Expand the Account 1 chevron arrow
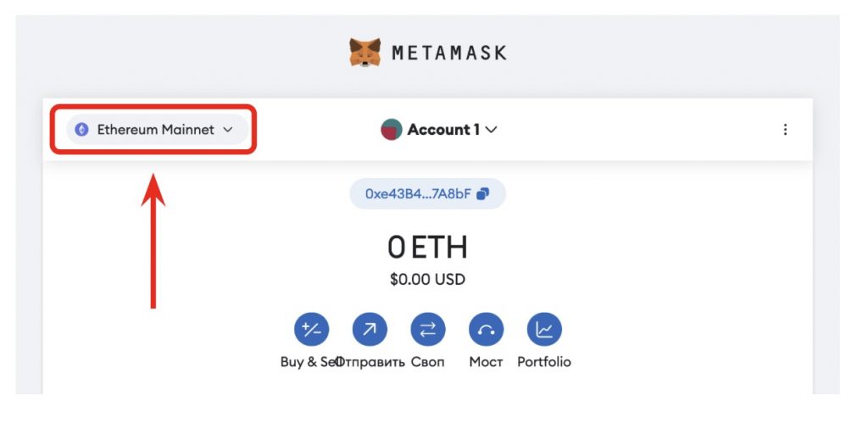868x423 pixels. point(491,130)
